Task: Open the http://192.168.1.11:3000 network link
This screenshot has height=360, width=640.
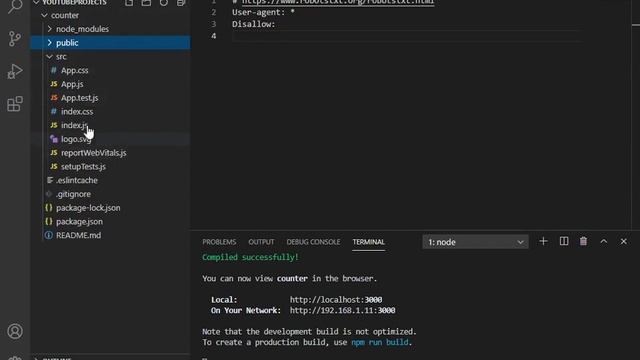Action: point(342,310)
